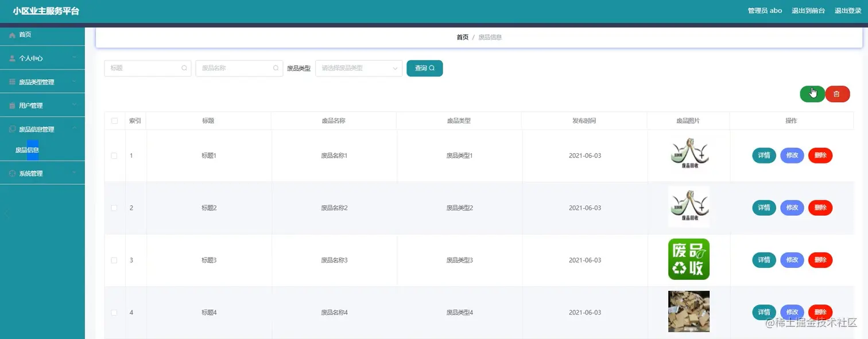Image resolution: width=868 pixels, height=339 pixels.
Task: Check the checkbox on row 标题3
Action: 114,260
